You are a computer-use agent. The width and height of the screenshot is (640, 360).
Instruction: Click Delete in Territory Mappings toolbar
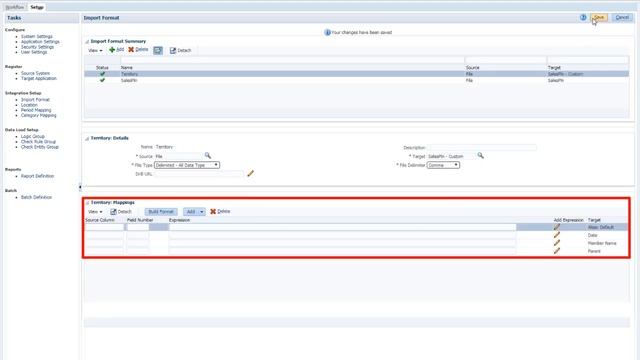pyautogui.click(x=220, y=211)
